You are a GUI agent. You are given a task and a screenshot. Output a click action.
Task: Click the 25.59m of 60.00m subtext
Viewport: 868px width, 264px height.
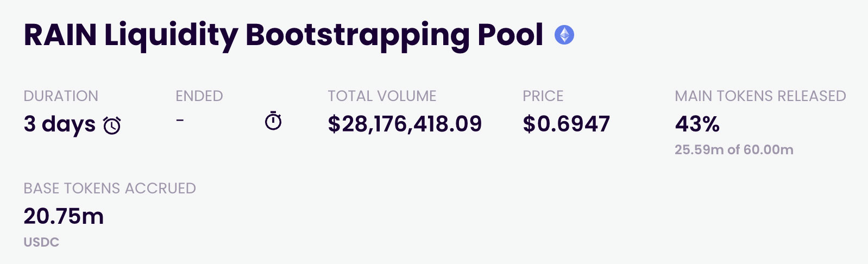[x=734, y=150]
